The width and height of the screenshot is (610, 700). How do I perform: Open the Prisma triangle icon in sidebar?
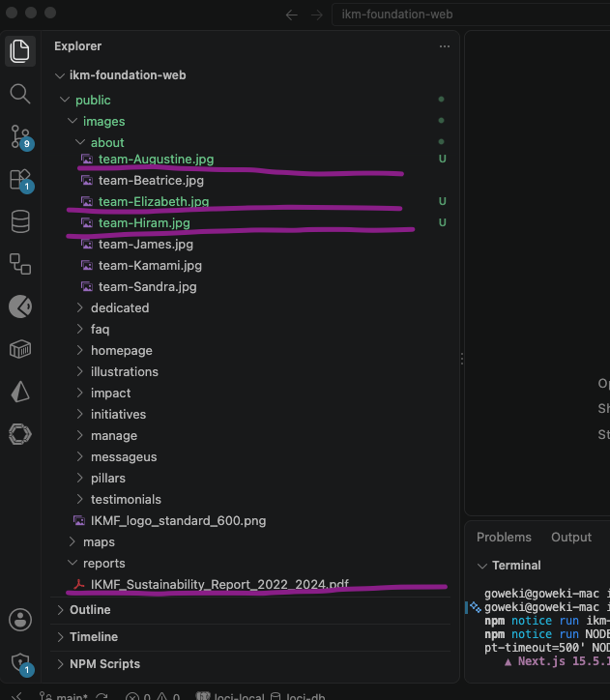click(x=20, y=392)
